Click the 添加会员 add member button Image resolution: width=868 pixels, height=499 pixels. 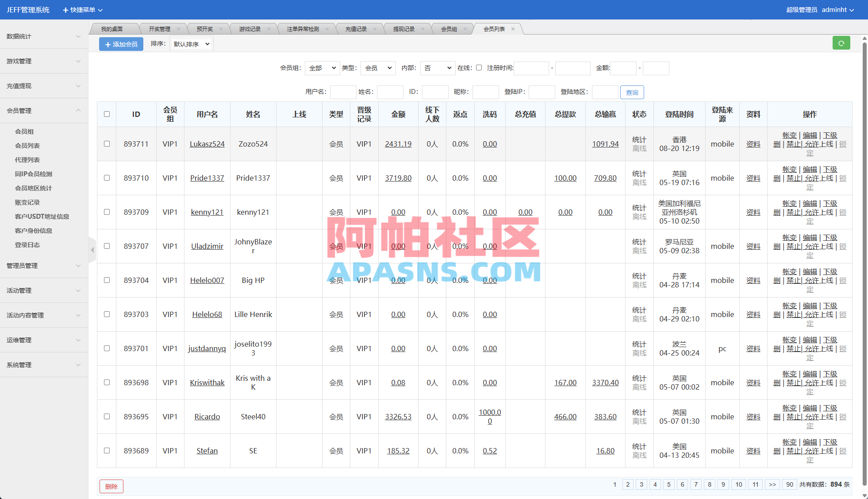[121, 44]
